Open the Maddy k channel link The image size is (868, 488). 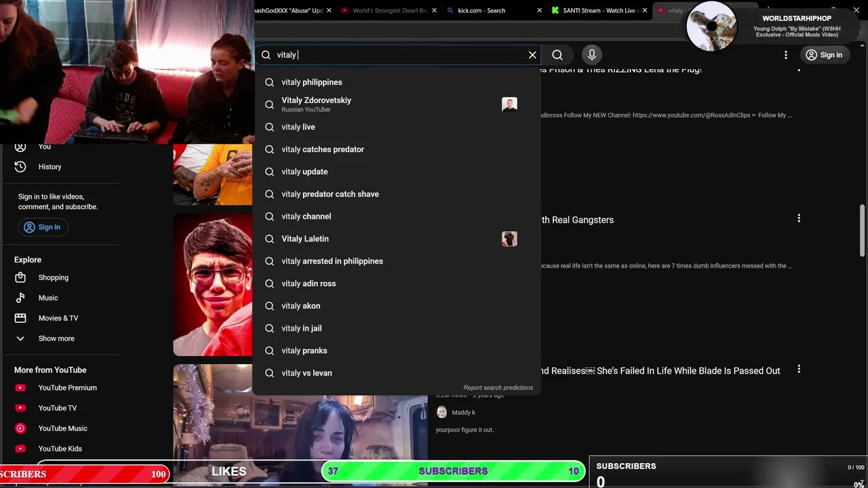(x=463, y=412)
